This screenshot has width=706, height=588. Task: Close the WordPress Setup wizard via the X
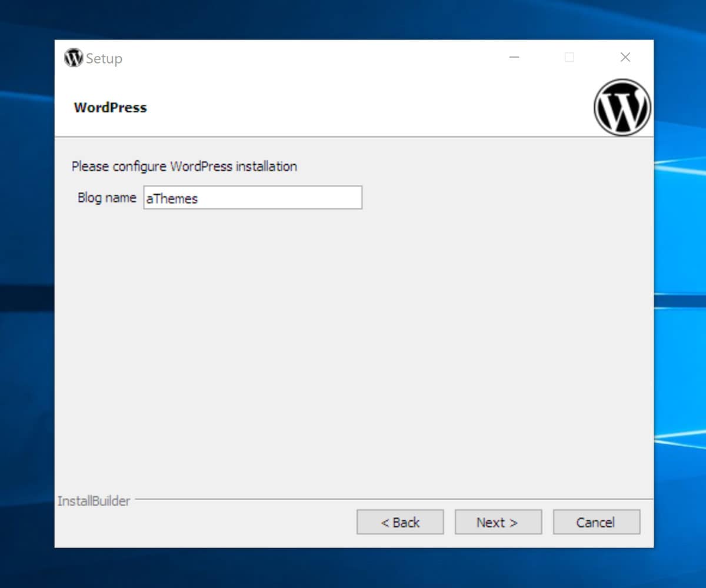(x=625, y=57)
